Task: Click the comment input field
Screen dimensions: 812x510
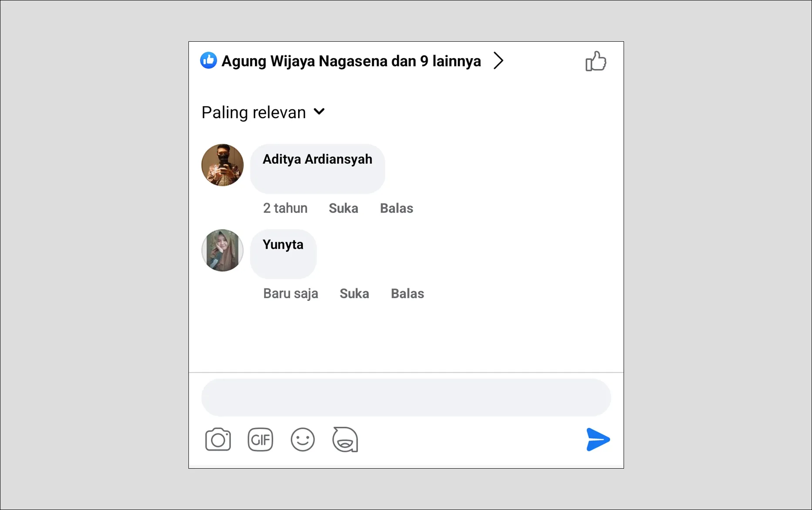Action: point(406,397)
